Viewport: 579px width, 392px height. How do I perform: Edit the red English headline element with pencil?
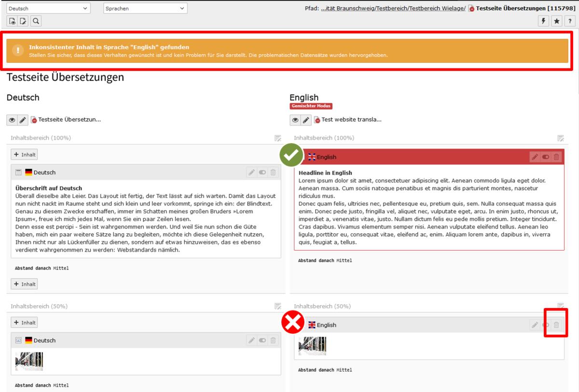point(534,157)
